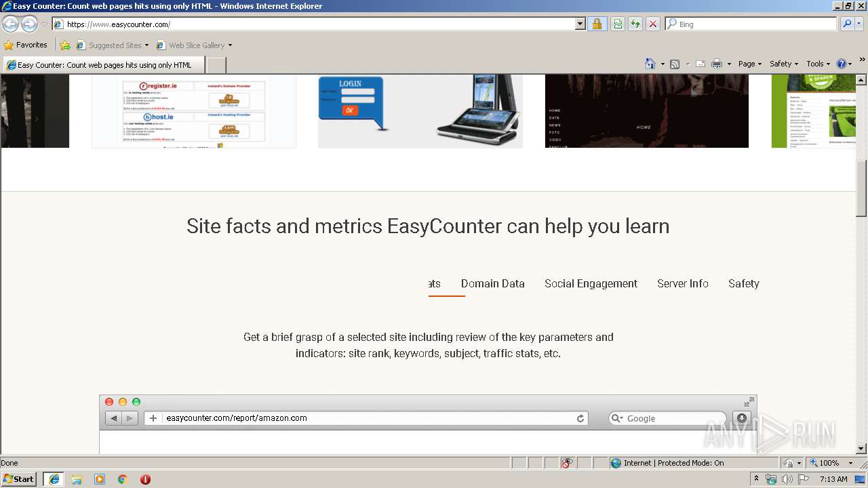The width and height of the screenshot is (868, 488).
Task: Click the vertical scrollbar down arrow
Action: 861,448
